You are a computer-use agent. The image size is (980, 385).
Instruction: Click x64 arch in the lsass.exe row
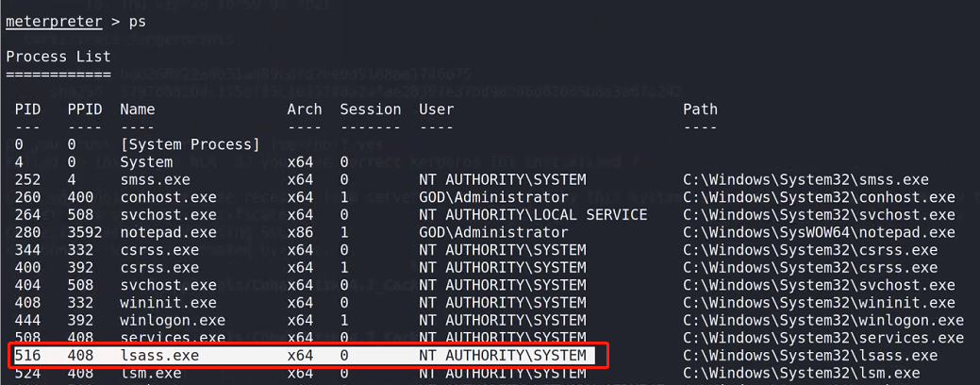click(x=300, y=356)
